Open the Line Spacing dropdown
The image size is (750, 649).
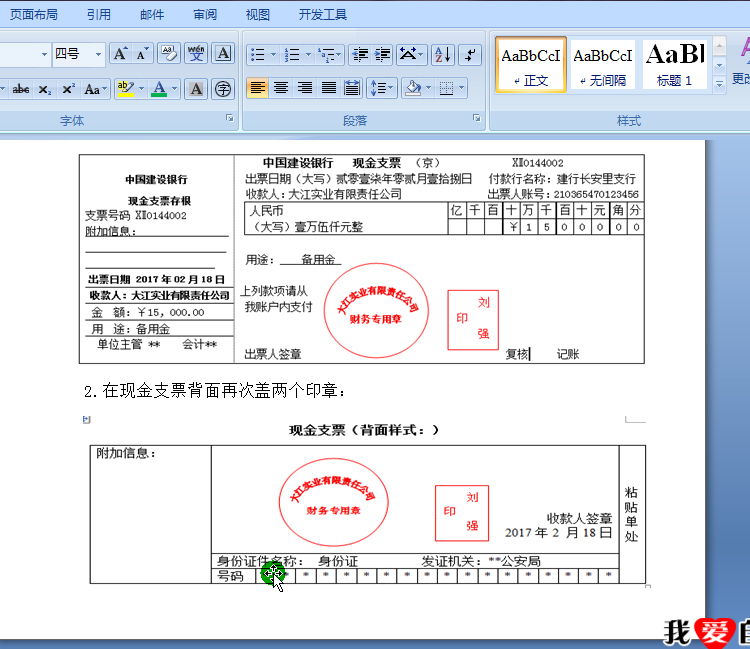pos(382,88)
